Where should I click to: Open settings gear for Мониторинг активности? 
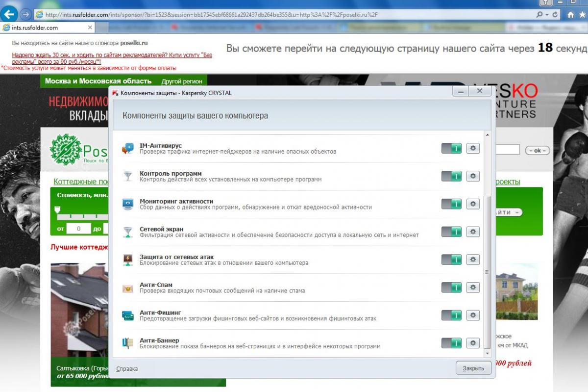coord(473,204)
